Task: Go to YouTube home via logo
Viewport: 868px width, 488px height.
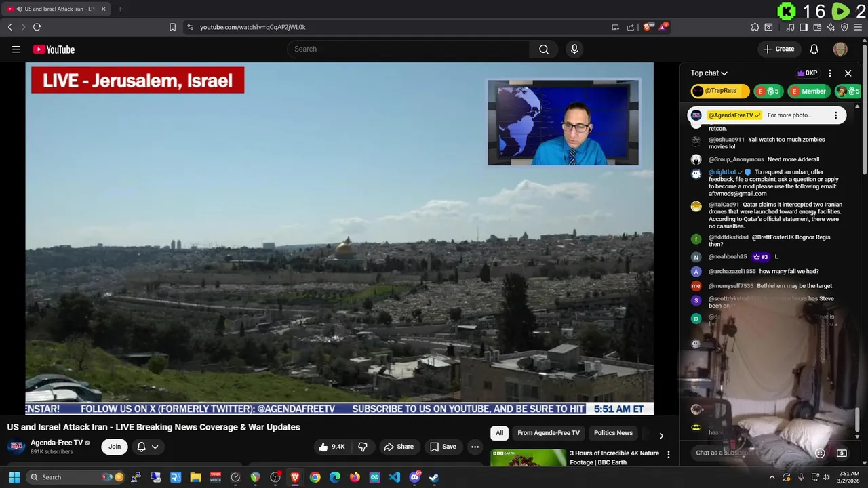Action: 54,49
